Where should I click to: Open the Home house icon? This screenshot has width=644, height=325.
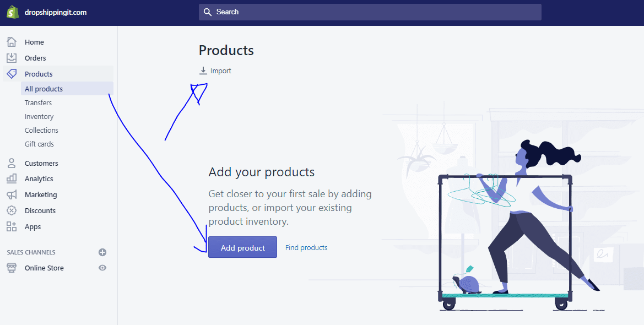click(12, 42)
